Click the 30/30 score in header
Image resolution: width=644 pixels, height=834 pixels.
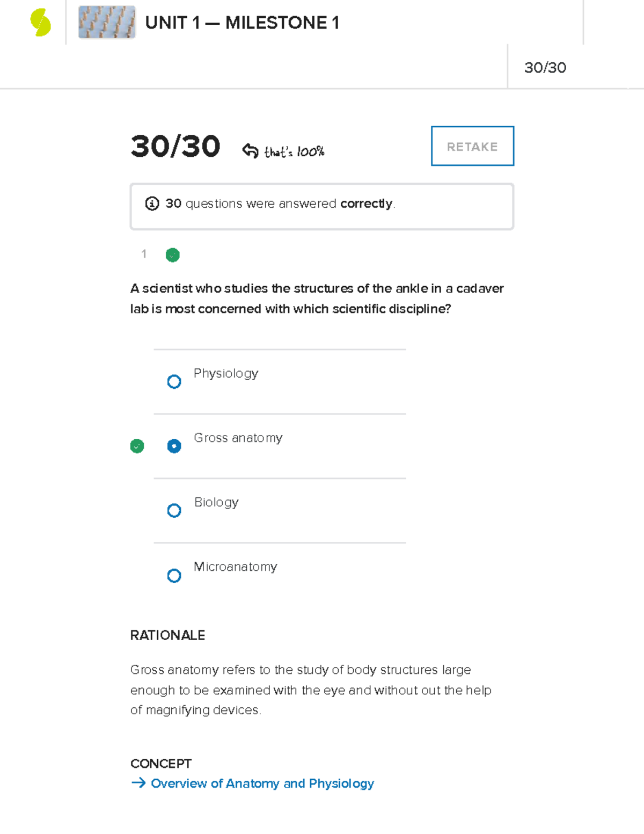tap(545, 68)
